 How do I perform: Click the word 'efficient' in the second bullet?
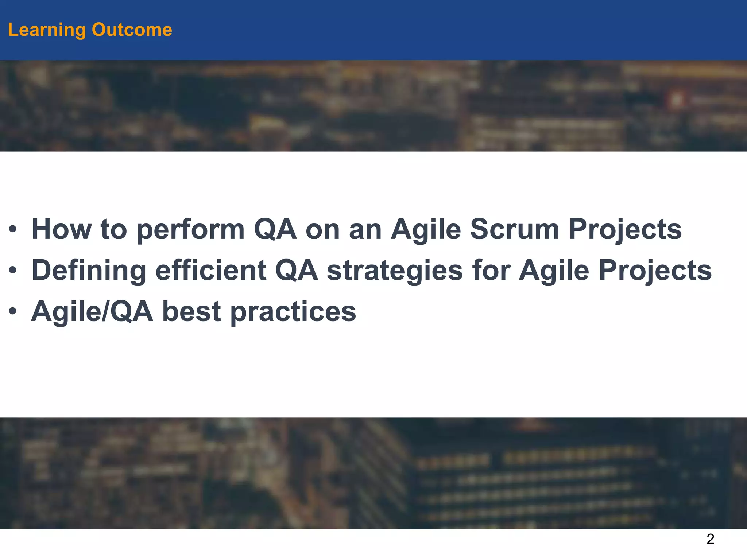[x=211, y=270]
